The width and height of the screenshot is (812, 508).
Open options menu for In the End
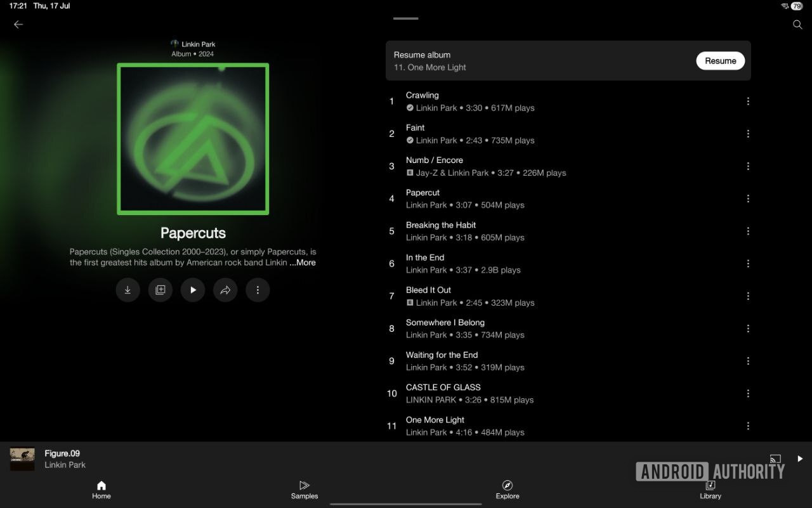[x=748, y=264]
